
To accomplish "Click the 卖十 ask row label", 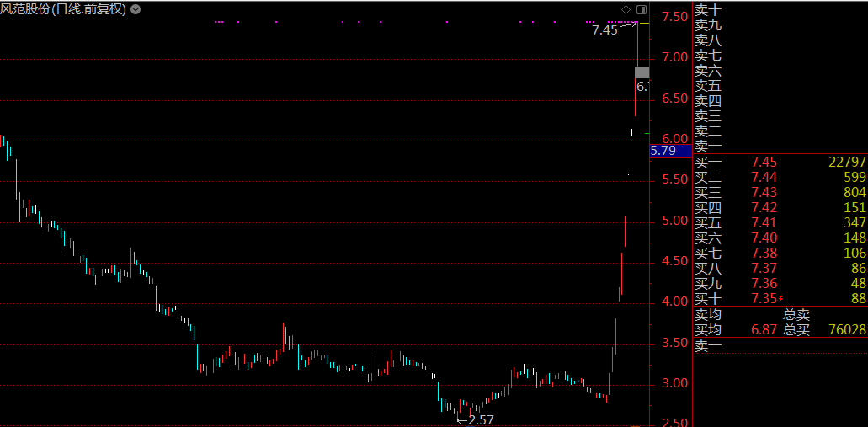I will click(707, 10).
